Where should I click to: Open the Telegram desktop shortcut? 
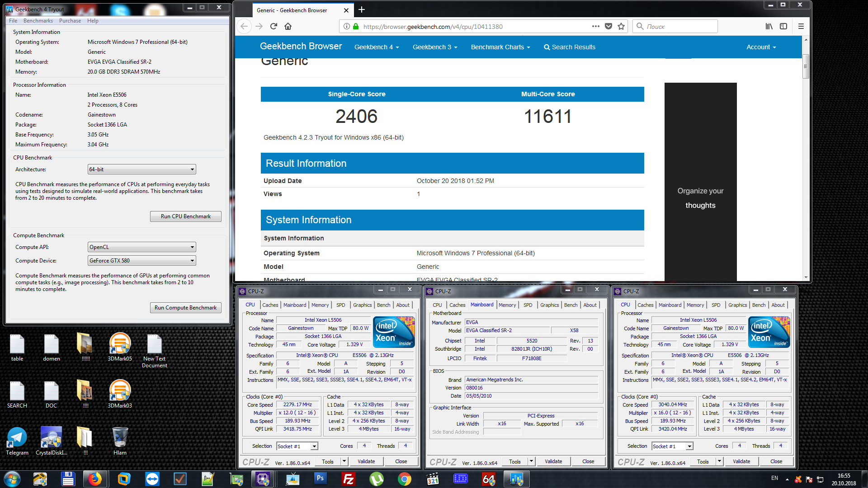[x=17, y=441]
